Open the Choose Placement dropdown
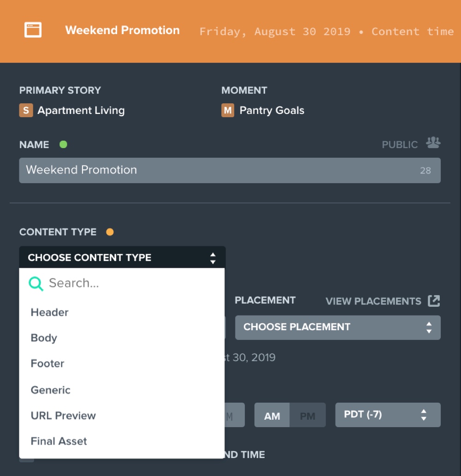This screenshot has height=476, width=461. [x=338, y=327]
